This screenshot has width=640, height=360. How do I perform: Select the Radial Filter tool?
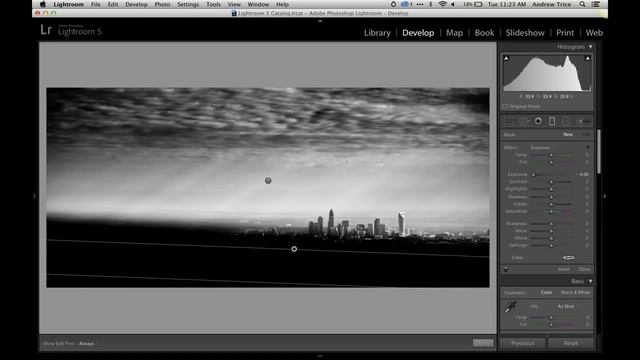[566, 121]
